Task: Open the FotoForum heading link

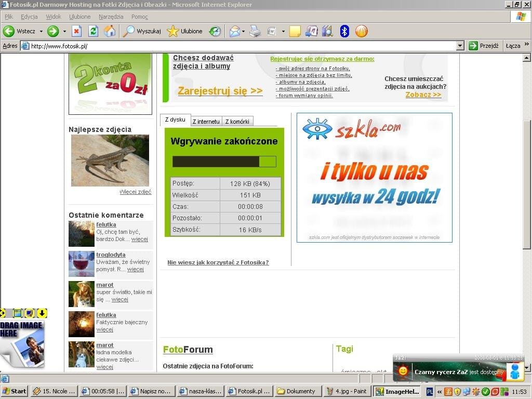Action: pos(188,350)
